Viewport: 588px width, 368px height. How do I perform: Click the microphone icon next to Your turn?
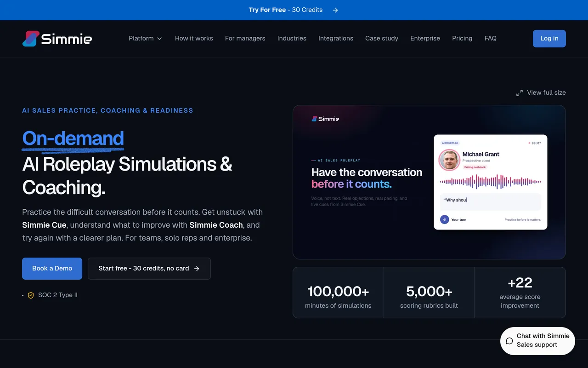tap(444, 219)
